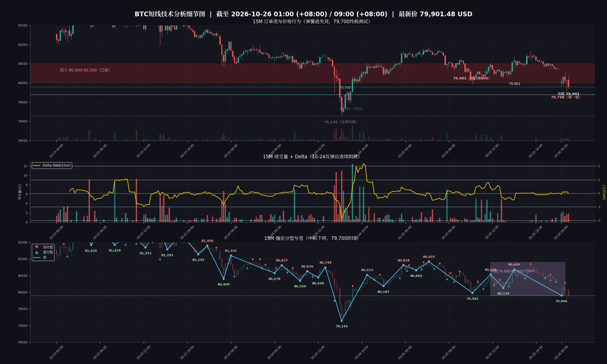Click the 81,351 pivot label

(146, 253)
